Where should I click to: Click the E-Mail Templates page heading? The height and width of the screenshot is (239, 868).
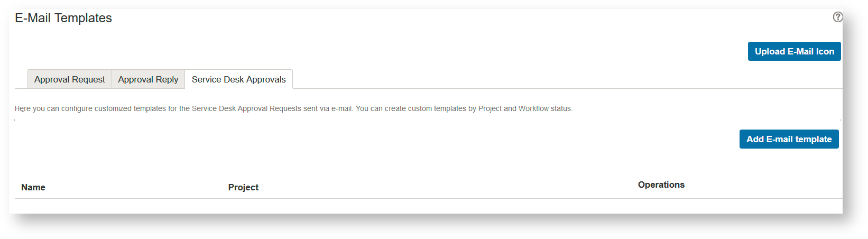(x=63, y=18)
